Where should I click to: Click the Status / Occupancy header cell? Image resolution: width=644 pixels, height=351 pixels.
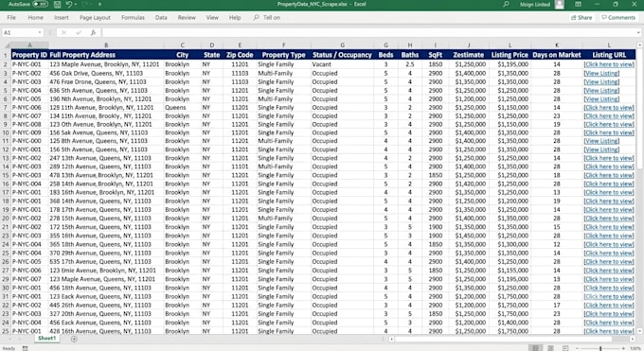[342, 55]
